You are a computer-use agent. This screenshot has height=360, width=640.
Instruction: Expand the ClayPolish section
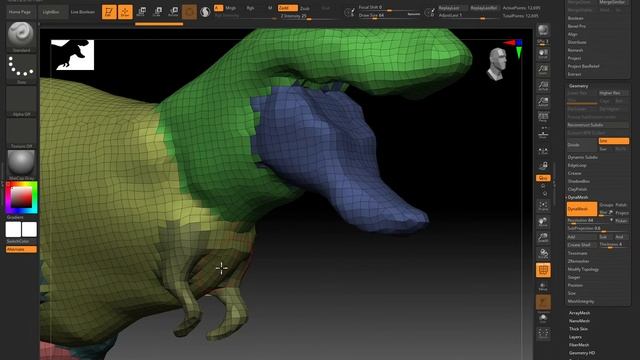[577, 189]
